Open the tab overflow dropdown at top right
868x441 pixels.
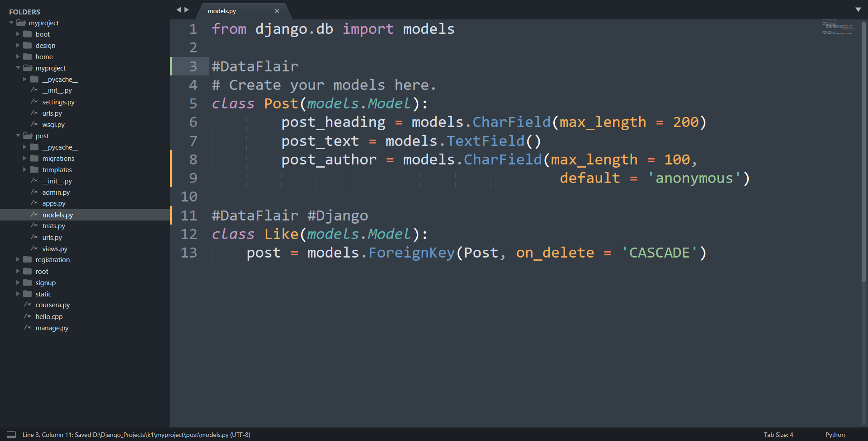859,9
